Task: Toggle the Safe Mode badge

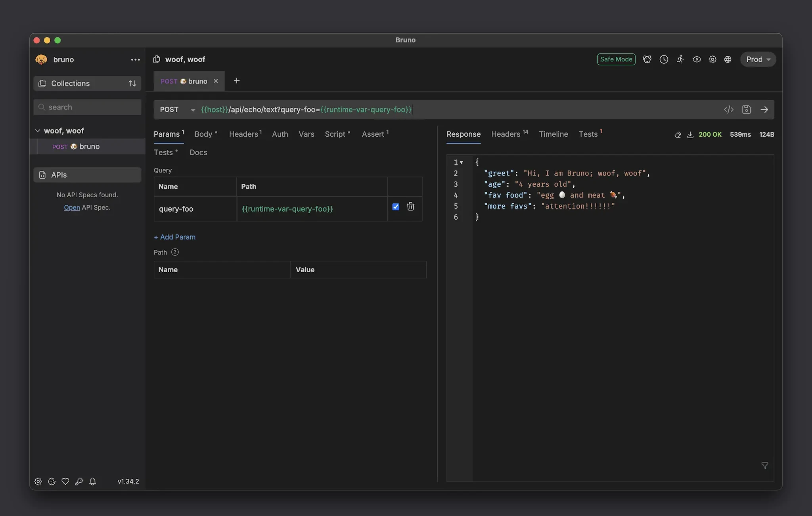Action: point(616,59)
